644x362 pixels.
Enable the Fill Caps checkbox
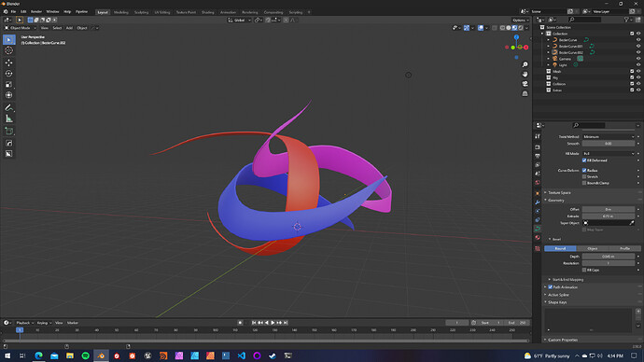tap(584, 270)
